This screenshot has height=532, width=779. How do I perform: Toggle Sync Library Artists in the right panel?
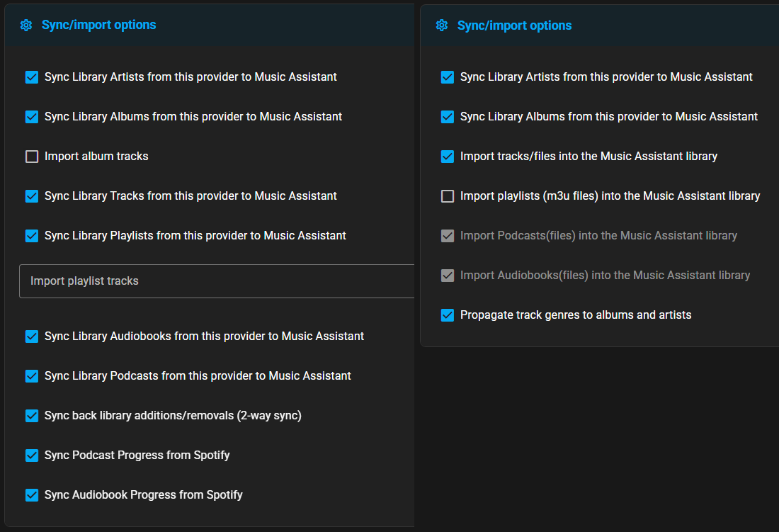pyautogui.click(x=448, y=77)
